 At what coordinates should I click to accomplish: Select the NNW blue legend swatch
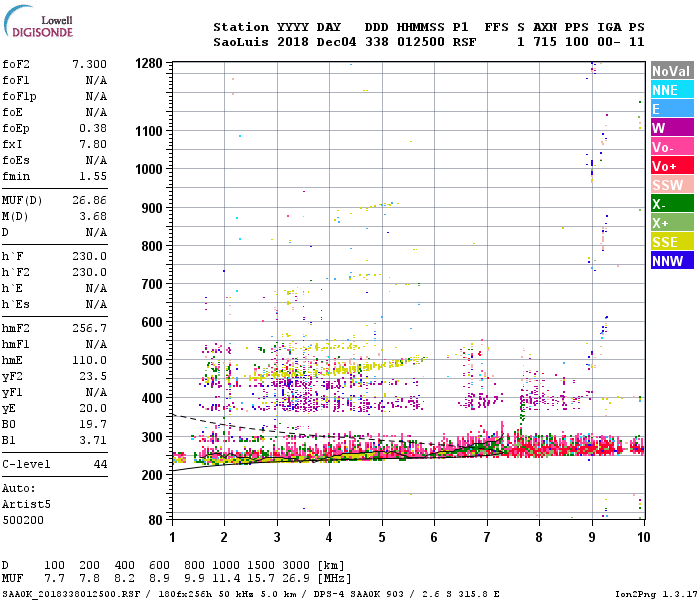(672, 260)
